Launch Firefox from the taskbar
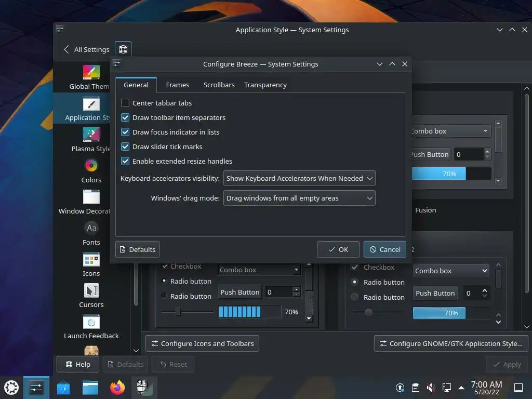 [117, 388]
